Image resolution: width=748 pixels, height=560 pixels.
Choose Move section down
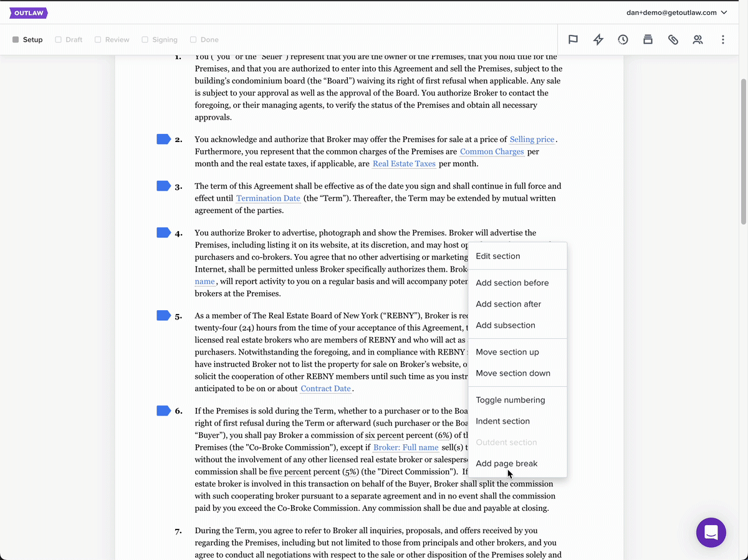pos(517,373)
